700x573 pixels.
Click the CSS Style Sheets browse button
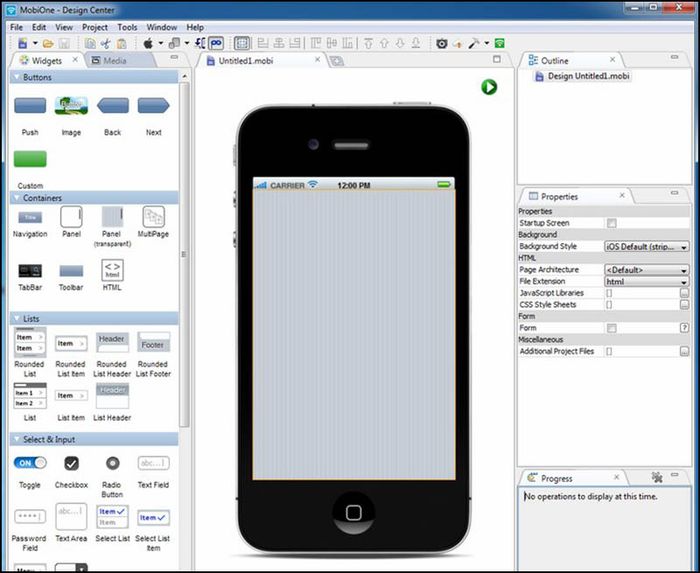click(x=684, y=305)
